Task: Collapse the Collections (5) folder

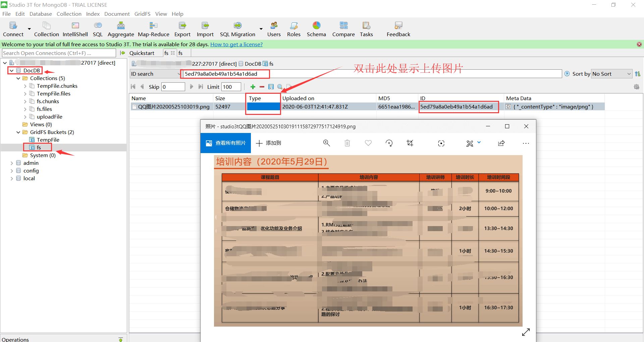Action: point(18,78)
